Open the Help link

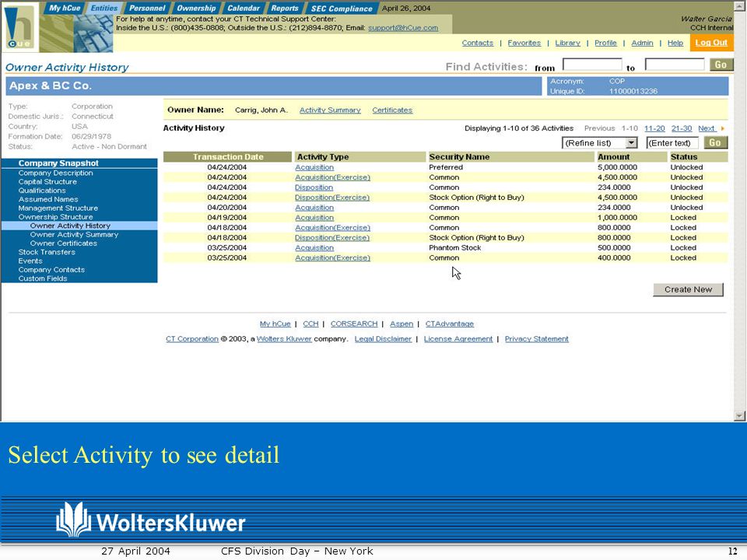675,43
